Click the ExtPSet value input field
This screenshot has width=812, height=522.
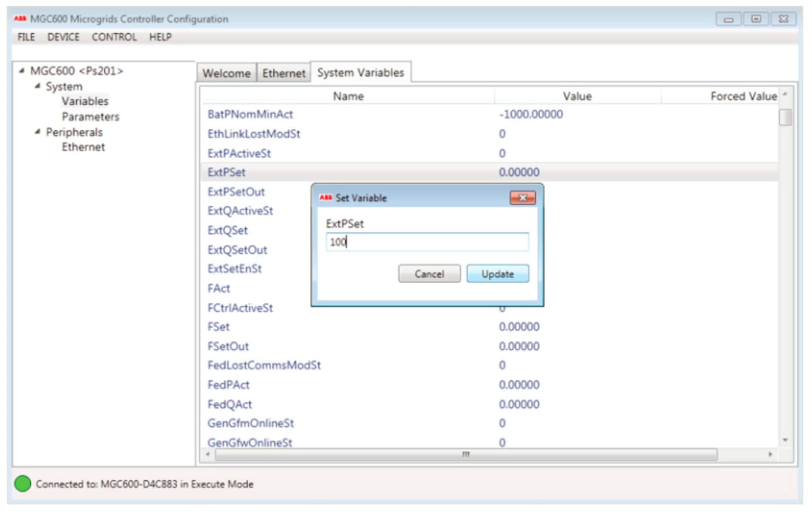tap(427, 242)
